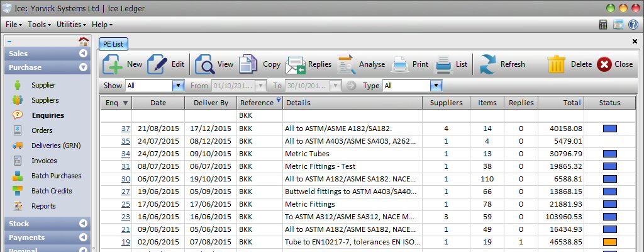Open the calculator icon

603,25
